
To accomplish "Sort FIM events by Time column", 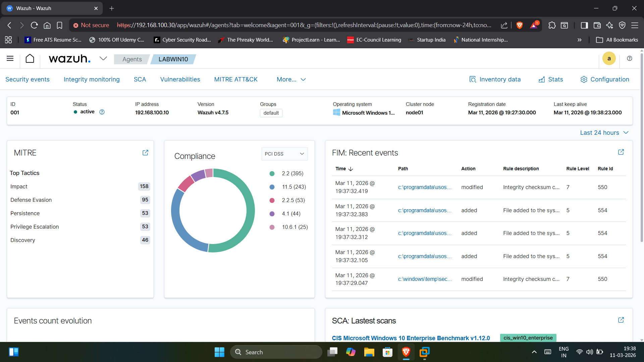I will pos(344,169).
